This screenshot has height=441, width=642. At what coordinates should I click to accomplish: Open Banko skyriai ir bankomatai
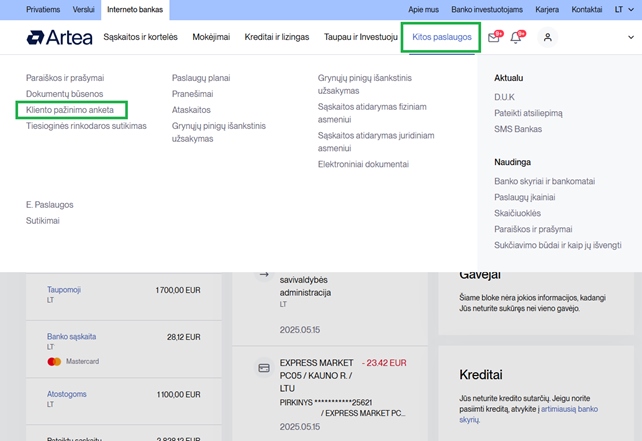pyautogui.click(x=545, y=181)
